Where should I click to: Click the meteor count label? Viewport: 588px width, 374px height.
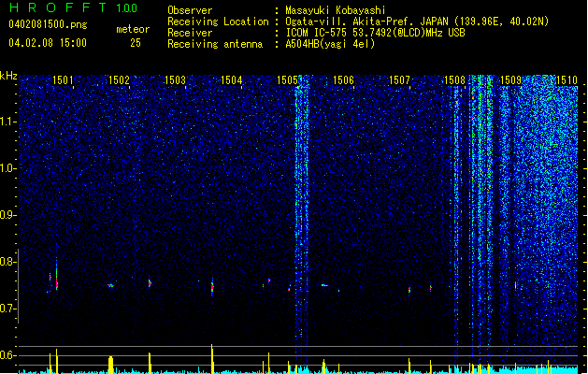point(133,29)
